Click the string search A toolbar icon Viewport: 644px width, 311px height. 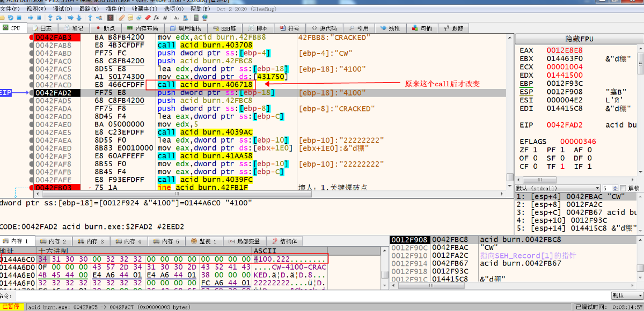[176, 18]
